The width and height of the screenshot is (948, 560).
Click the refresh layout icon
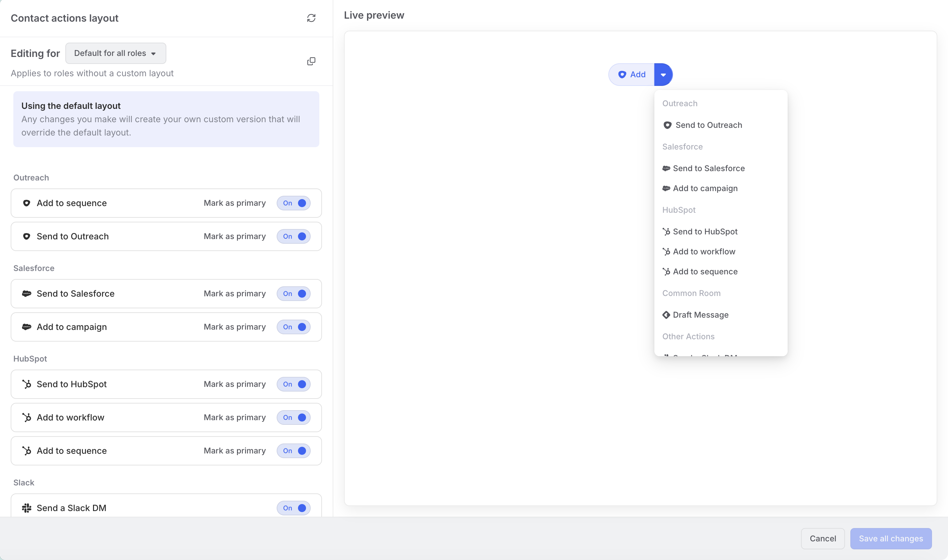tap(311, 18)
